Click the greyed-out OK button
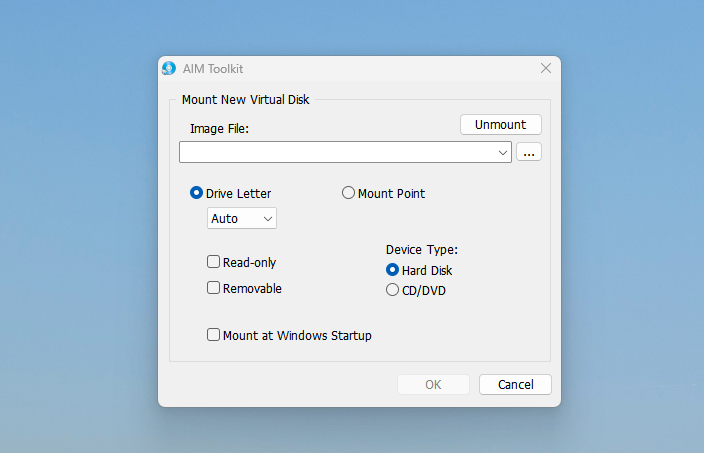This screenshot has width=704, height=453. point(433,384)
